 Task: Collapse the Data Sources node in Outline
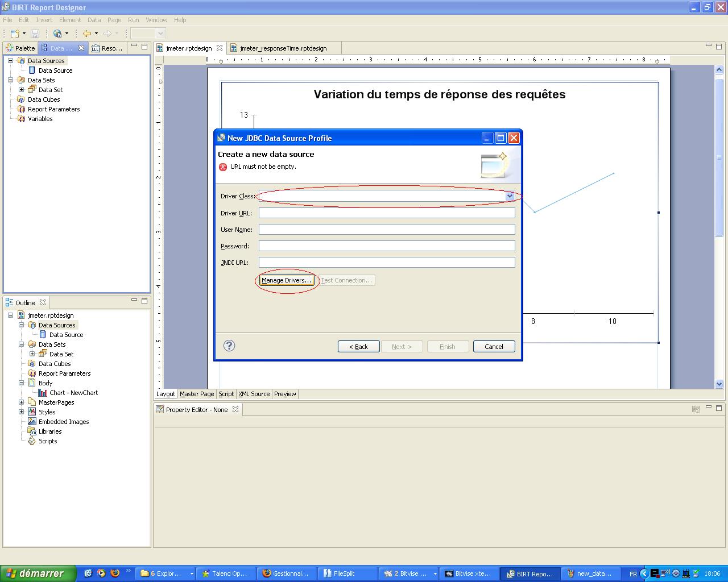point(21,325)
